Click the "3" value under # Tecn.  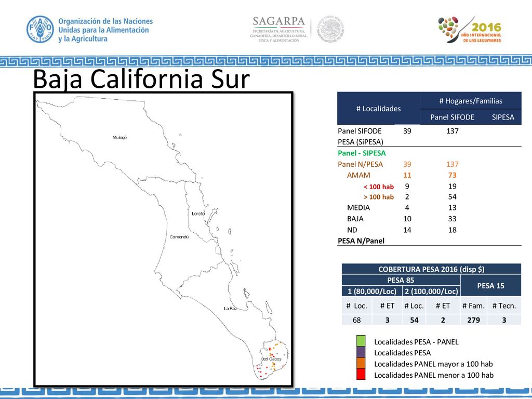point(504,320)
